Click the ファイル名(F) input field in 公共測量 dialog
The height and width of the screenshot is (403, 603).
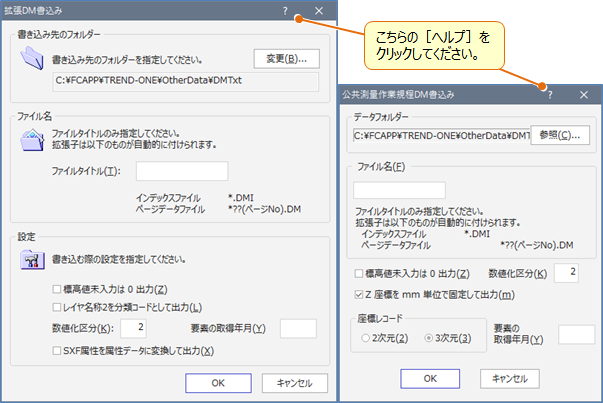(x=399, y=190)
